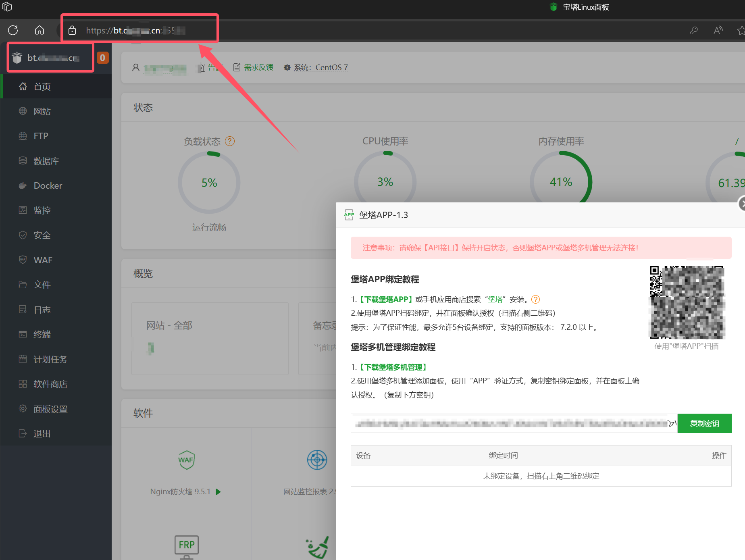745x560 pixels.
Task: Click the address bar URL
Action: tap(135, 30)
